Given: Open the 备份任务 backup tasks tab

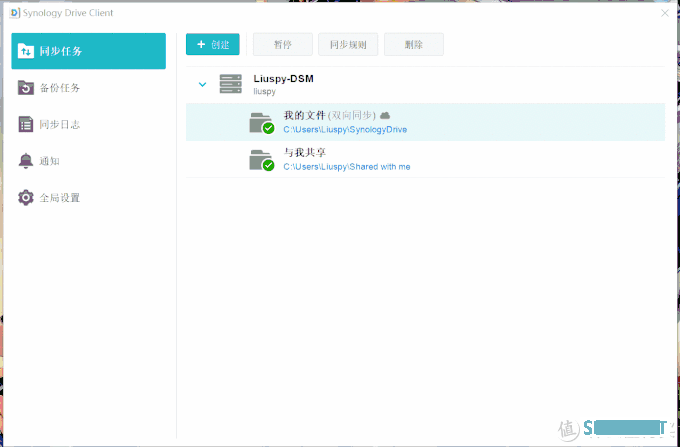Looking at the screenshot, I should pos(88,88).
